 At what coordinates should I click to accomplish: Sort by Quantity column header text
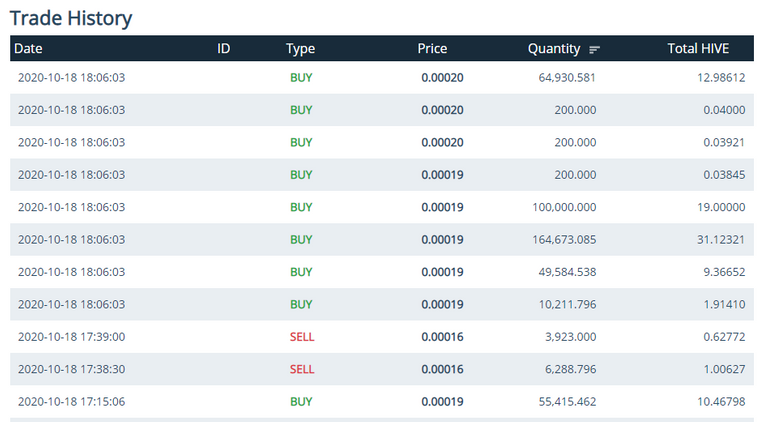[554, 48]
